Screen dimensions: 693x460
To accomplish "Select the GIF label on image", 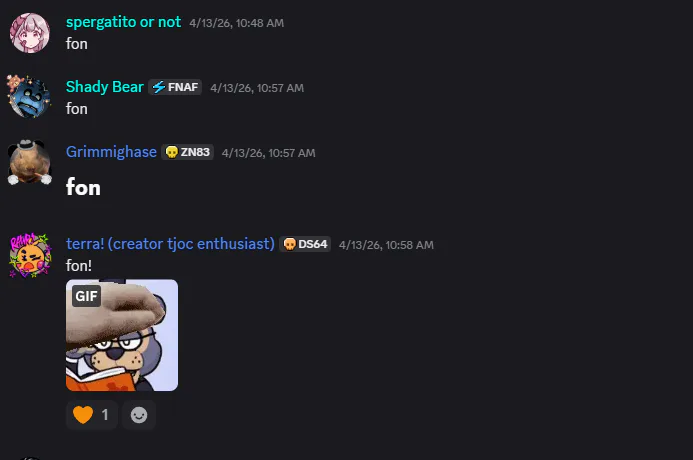I will [86, 296].
